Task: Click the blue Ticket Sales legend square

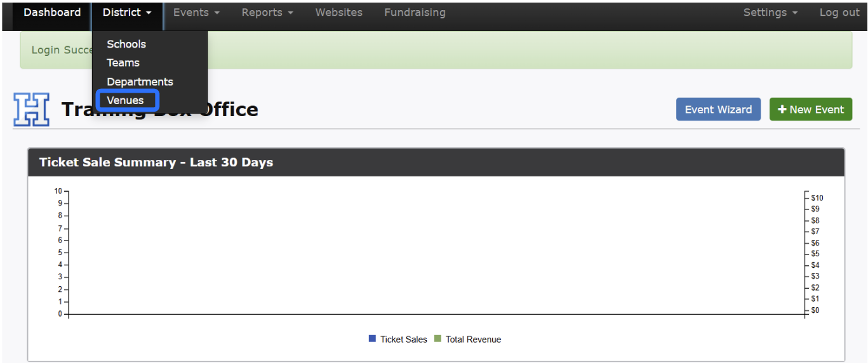Action: click(x=372, y=339)
